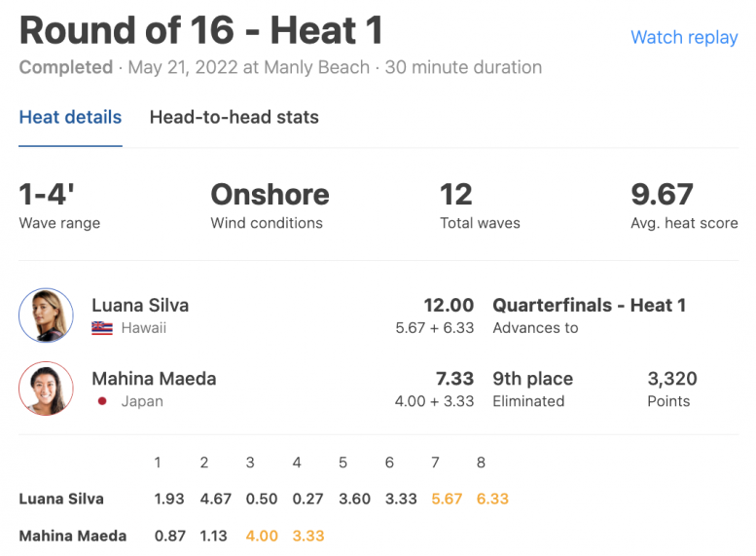This screenshot has width=756, height=556.
Task: Open the Watch replay link
Action: 684,37
